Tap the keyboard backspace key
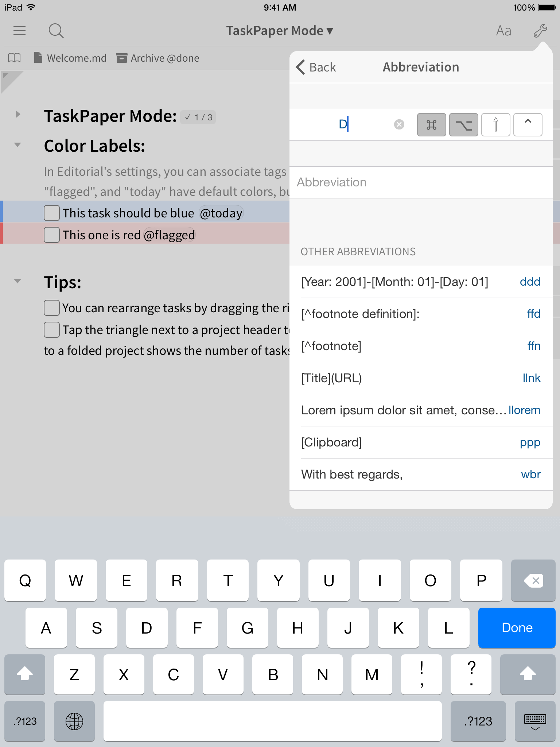This screenshot has width=560, height=747. 533,580
